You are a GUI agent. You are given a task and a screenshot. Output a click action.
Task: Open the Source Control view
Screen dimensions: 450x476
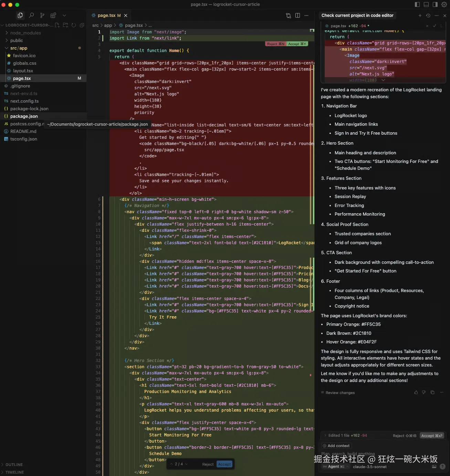click(x=42, y=15)
